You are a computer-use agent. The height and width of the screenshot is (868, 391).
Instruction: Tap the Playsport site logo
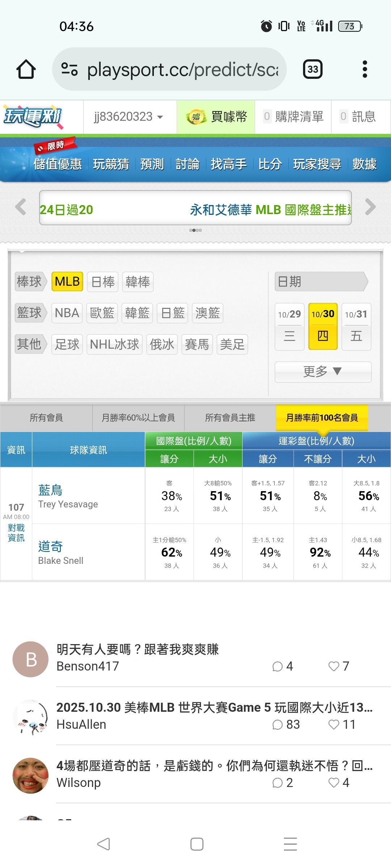pyautogui.click(x=33, y=116)
